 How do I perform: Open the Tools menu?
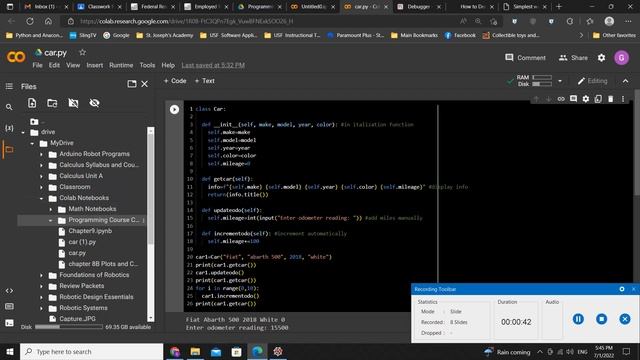(x=147, y=65)
